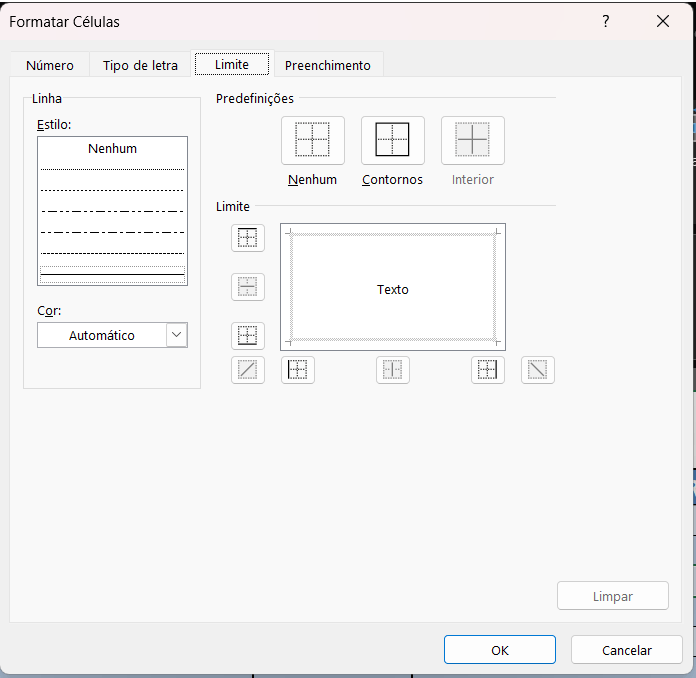
Task: Apply the Nenhum border preset
Action: [312, 140]
